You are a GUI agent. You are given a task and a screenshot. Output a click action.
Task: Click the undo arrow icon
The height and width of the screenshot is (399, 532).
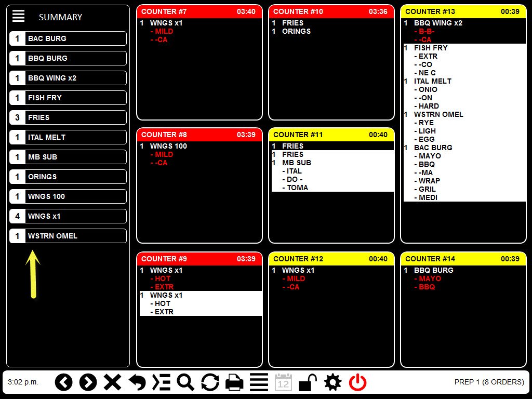click(x=137, y=382)
